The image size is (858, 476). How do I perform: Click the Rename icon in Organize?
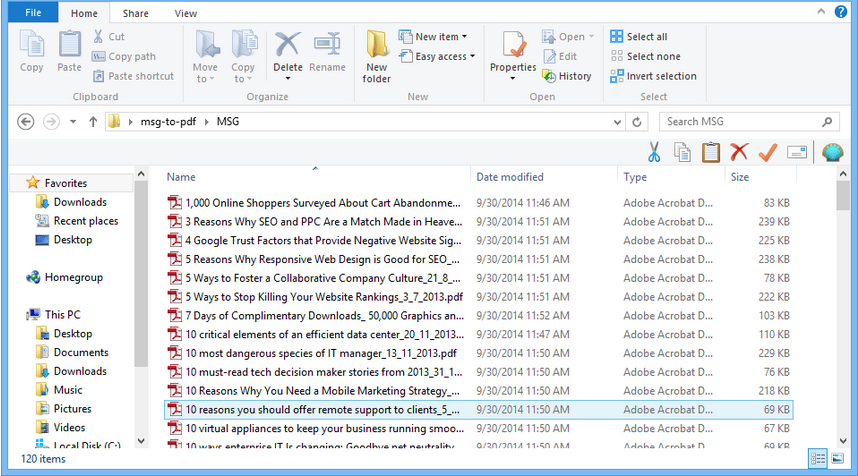327,44
